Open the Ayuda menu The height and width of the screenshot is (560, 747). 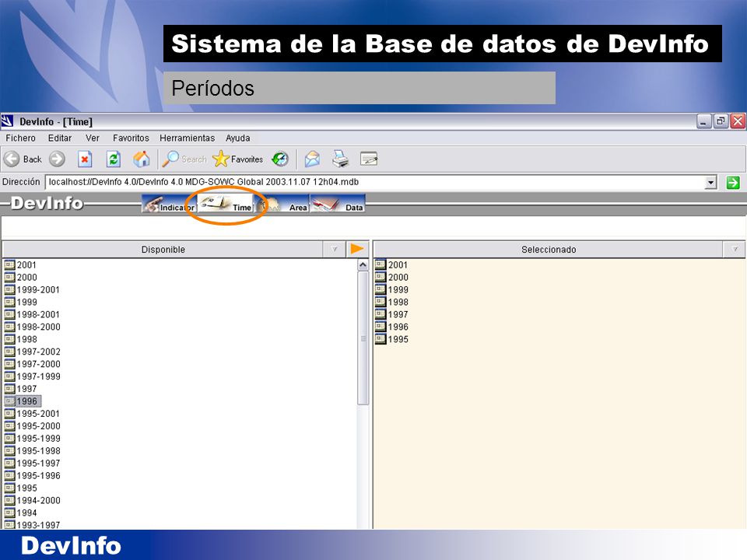(x=238, y=138)
